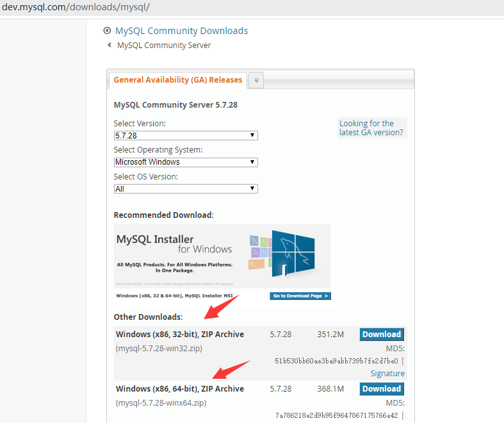Image resolution: width=504 pixels, height=423 pixels.
Task: Click the 64-bit archive MD5 hash value
Action: 337,415
